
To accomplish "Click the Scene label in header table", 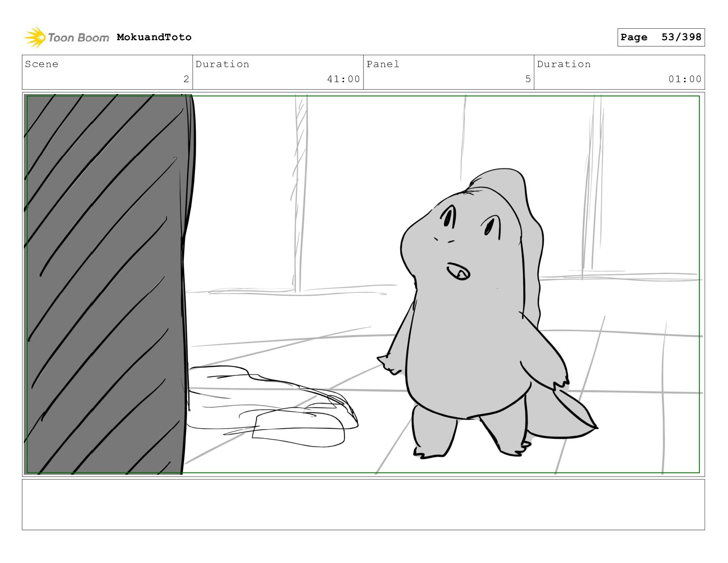I will pyautogui.click(x=41, y=64).
